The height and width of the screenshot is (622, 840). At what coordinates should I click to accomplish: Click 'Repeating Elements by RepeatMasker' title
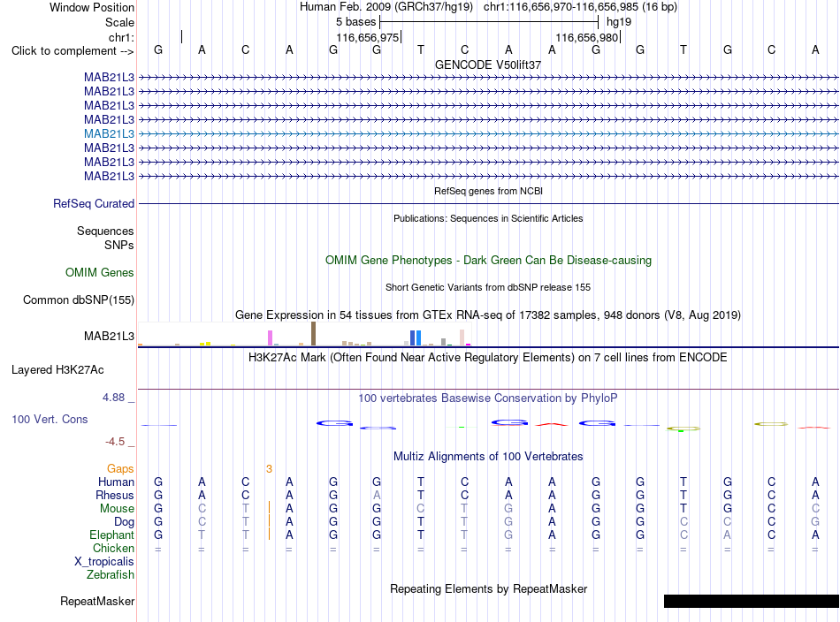click(488, 588)
